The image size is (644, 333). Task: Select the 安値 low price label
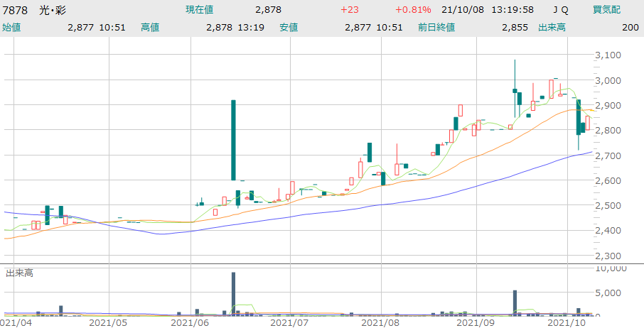pyautogui.click(x=289, y=28)
